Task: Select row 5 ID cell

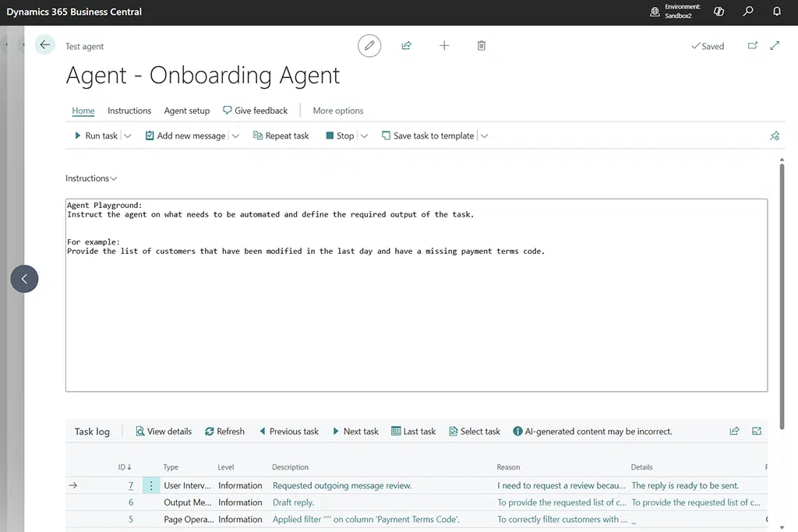Action: click(x=131, y=520)
